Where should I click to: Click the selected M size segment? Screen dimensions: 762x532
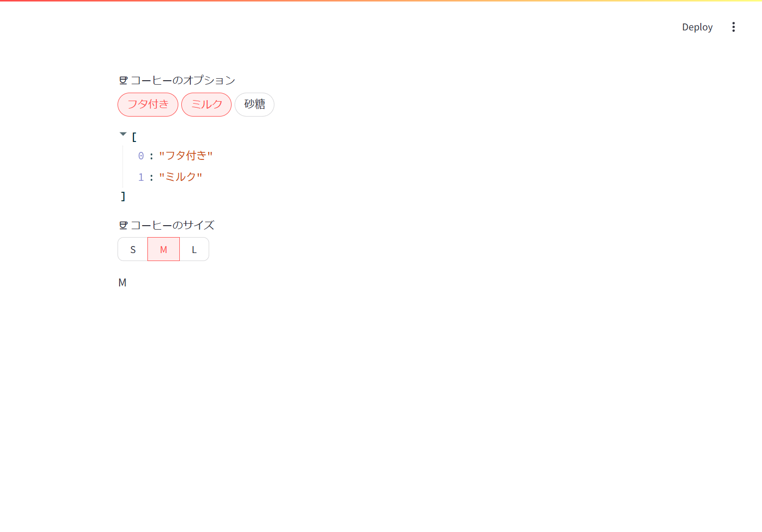(163, 249)
